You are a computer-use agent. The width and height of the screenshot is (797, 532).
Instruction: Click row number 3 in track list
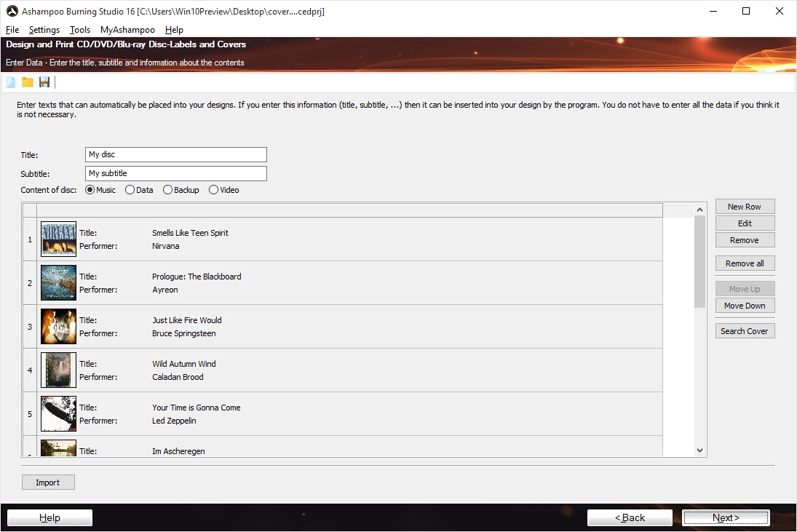30,327
